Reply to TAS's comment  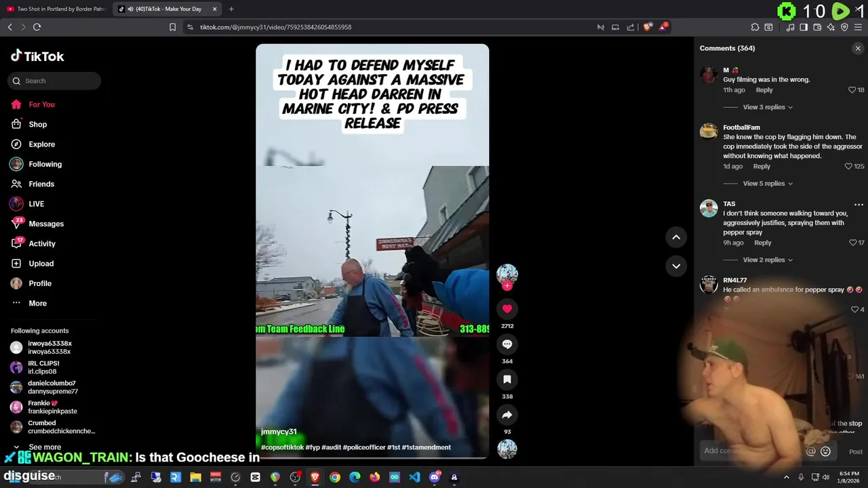763,243
